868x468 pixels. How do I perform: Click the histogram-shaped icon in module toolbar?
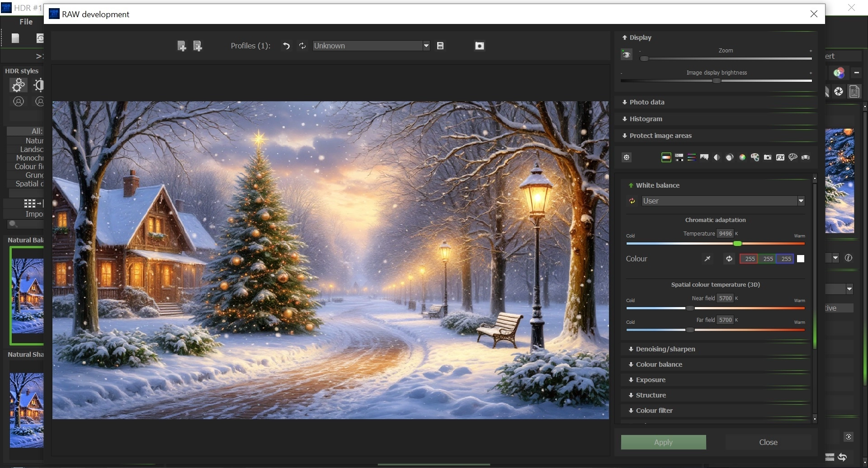(x=704, y=157)
